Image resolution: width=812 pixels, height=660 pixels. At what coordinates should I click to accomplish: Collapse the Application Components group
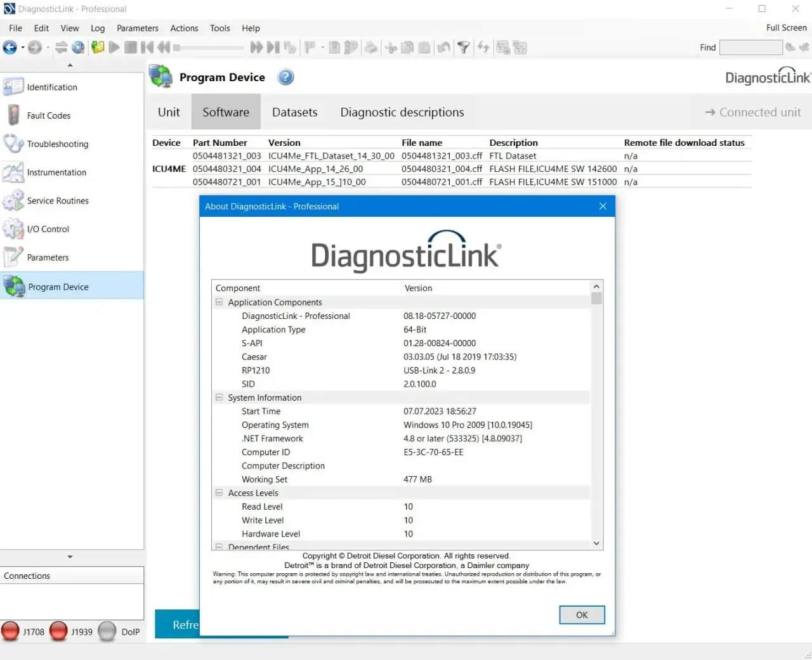219,302
